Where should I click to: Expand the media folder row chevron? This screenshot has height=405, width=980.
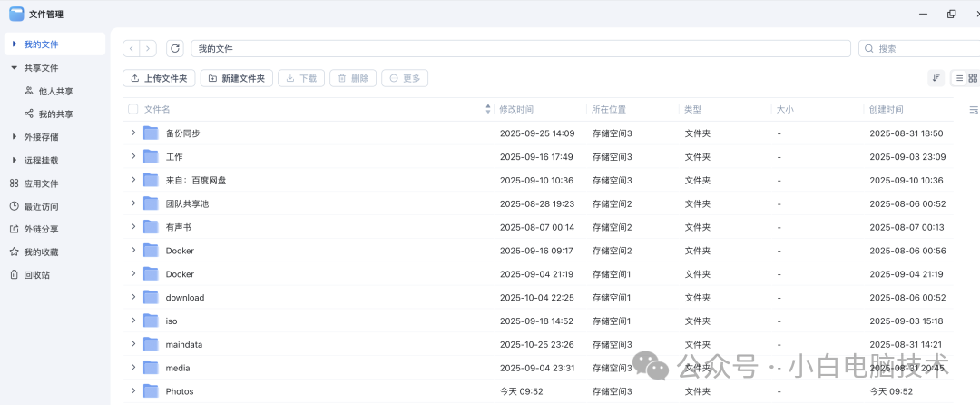click(133, 367)
